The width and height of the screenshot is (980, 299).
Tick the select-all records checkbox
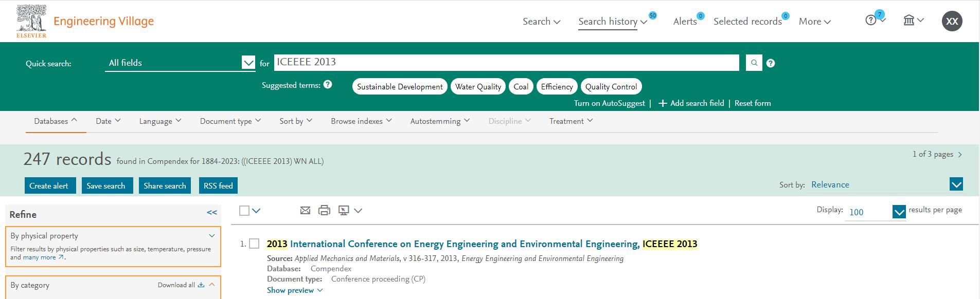(244, 211)
